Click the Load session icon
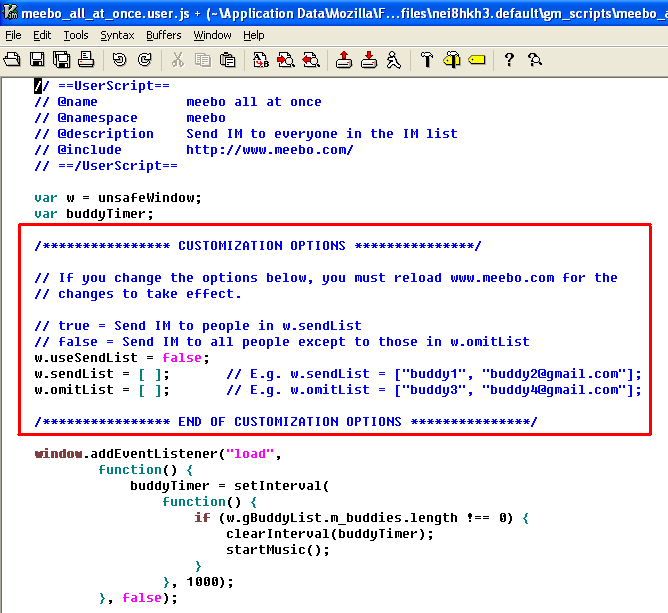The width and height of the screenshot is (668, 613). pyautogui.click(x=344, y=60)
